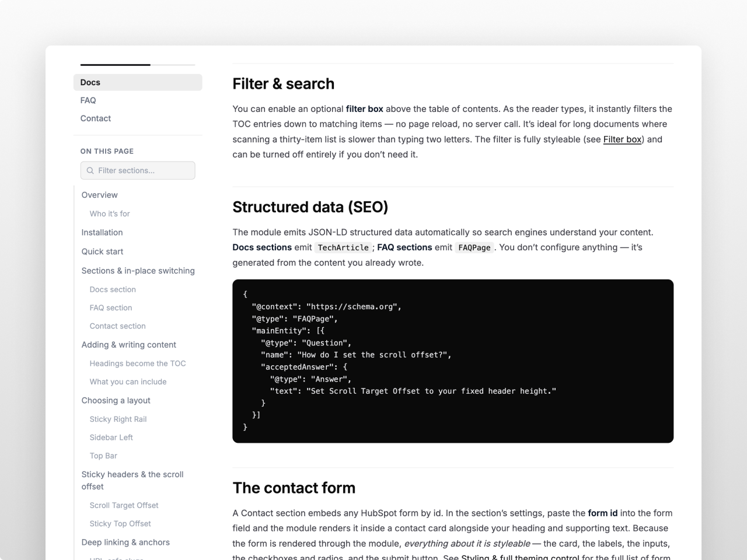
Task: Switch to the Docs section tab
Action: point(138,82)
